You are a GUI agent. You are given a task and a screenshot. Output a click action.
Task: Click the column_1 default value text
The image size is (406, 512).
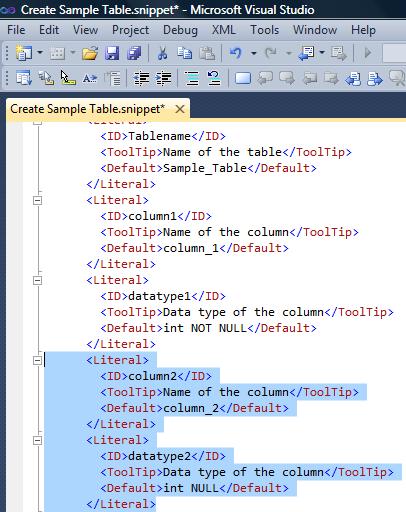[191, 248]
